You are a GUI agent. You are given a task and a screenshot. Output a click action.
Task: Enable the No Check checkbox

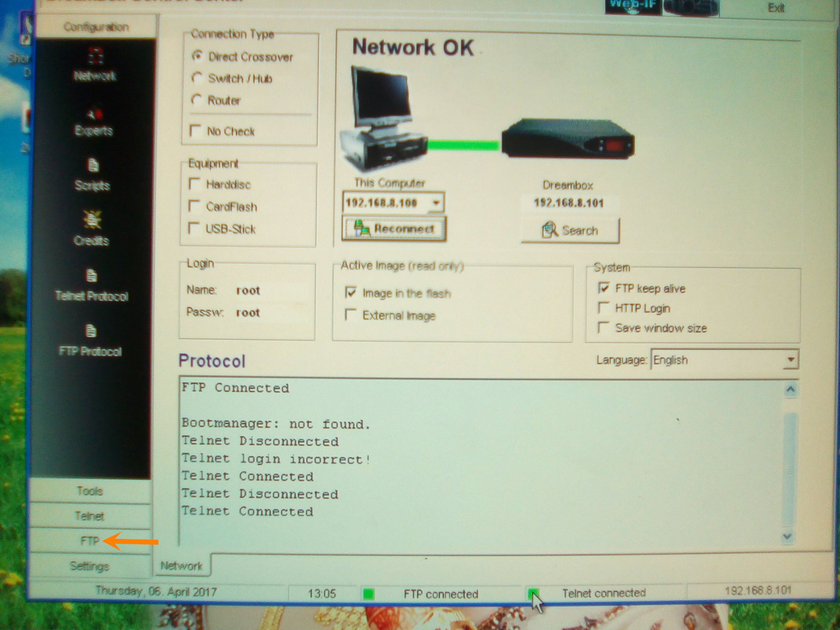point(195,131)
